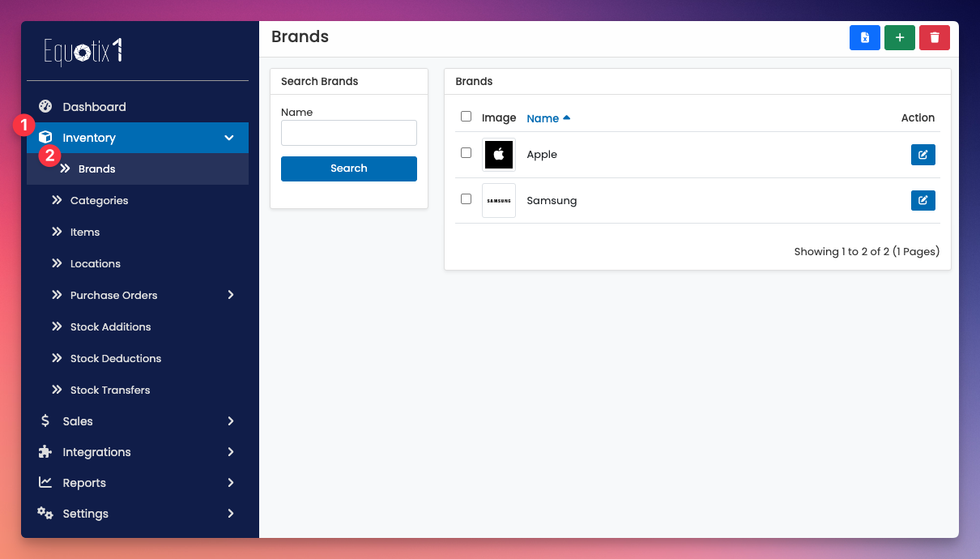Click the blue export spreadsheet icon button

pos(864,37)
